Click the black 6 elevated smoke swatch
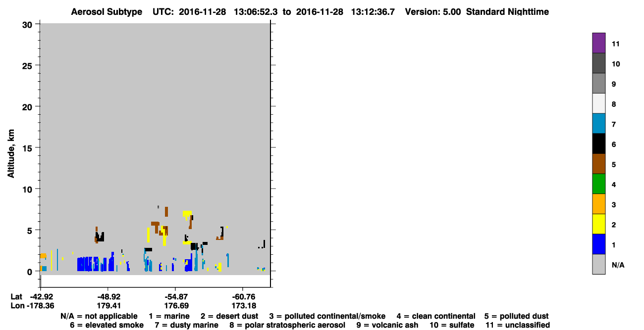The image size is (644, 330). click(598, 144)
